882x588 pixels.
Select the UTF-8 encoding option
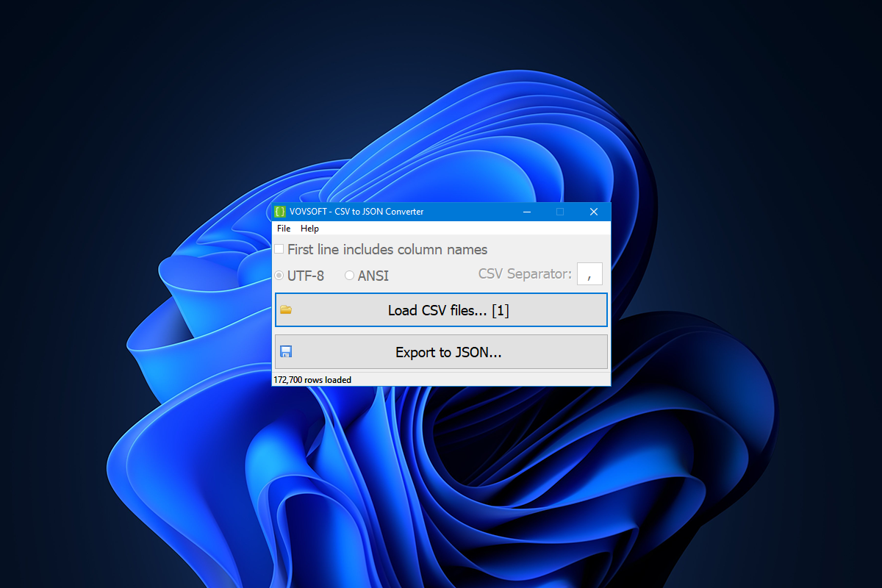pos(279,275)
